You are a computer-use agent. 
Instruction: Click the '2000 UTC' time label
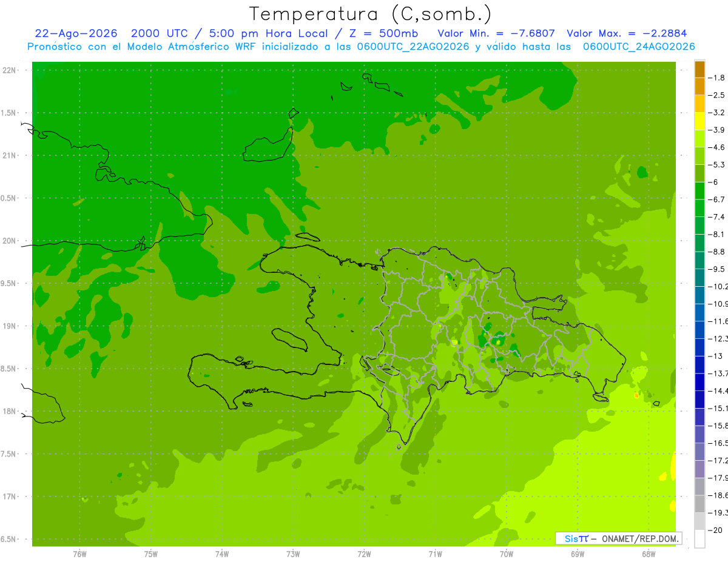159,33
